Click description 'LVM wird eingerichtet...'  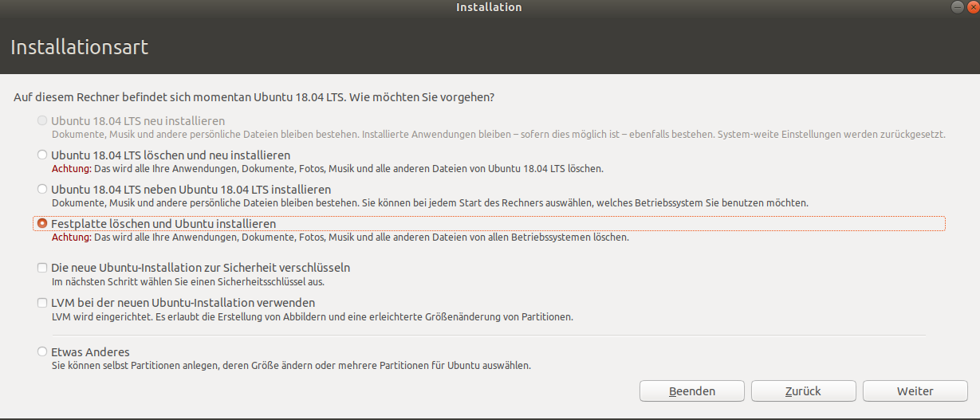pyautogui.click(x=312, y=317)
